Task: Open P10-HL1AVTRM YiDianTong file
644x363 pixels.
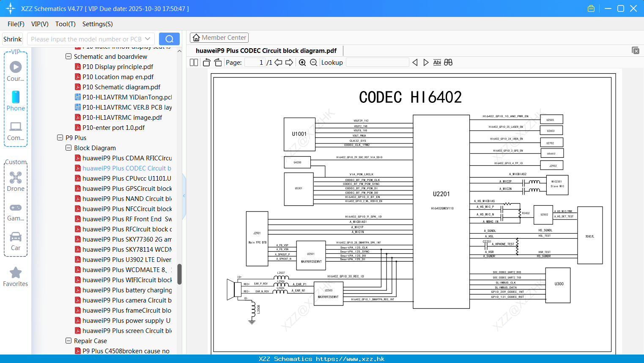Action: [x=123, y=97]
